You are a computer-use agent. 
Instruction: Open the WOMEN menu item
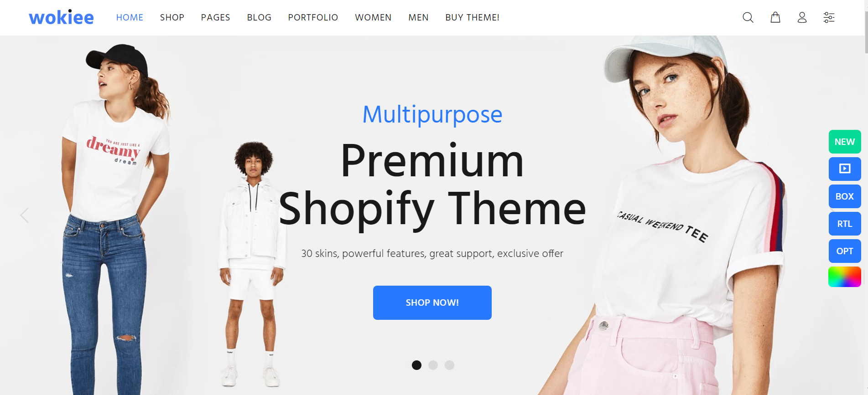pos(373,17)
